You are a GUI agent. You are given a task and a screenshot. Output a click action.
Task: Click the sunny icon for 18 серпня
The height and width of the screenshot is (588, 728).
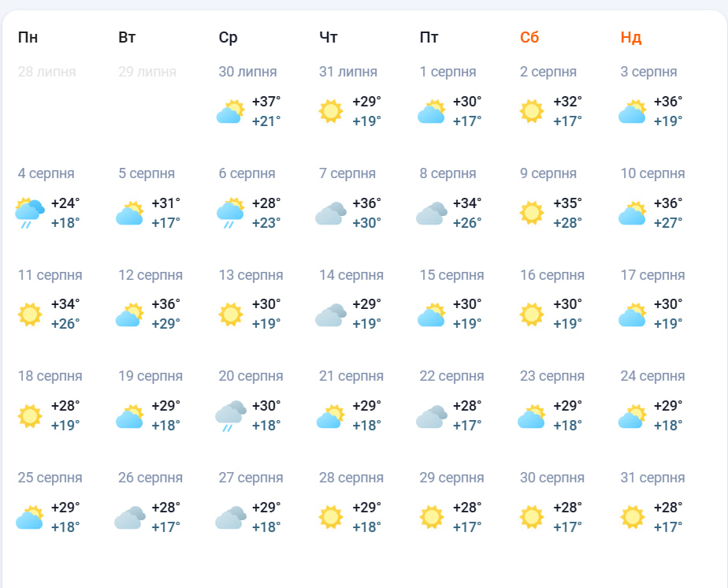[30, 416]
